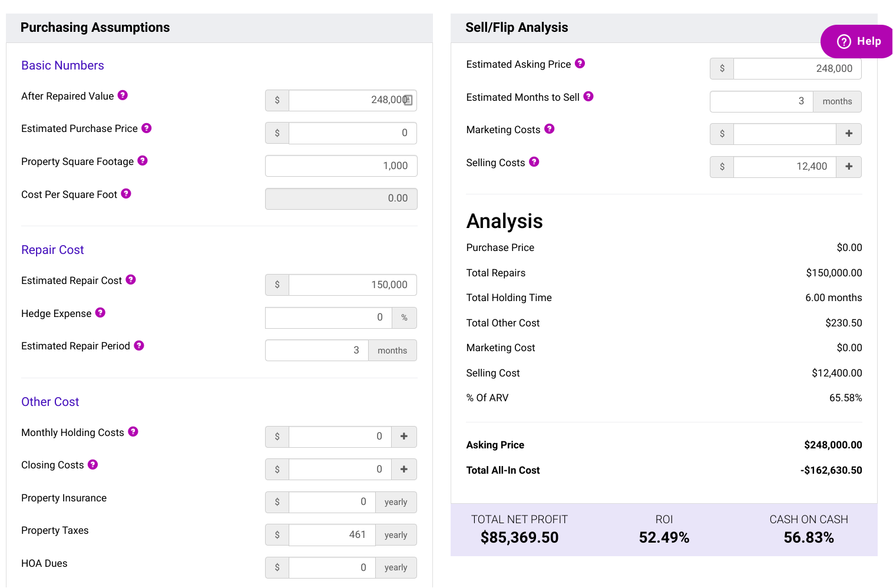The width and height of the screenshot is (893, 588).
Task: Click the autofill icon in After Repaired Value
Action: tap(408, 100)
